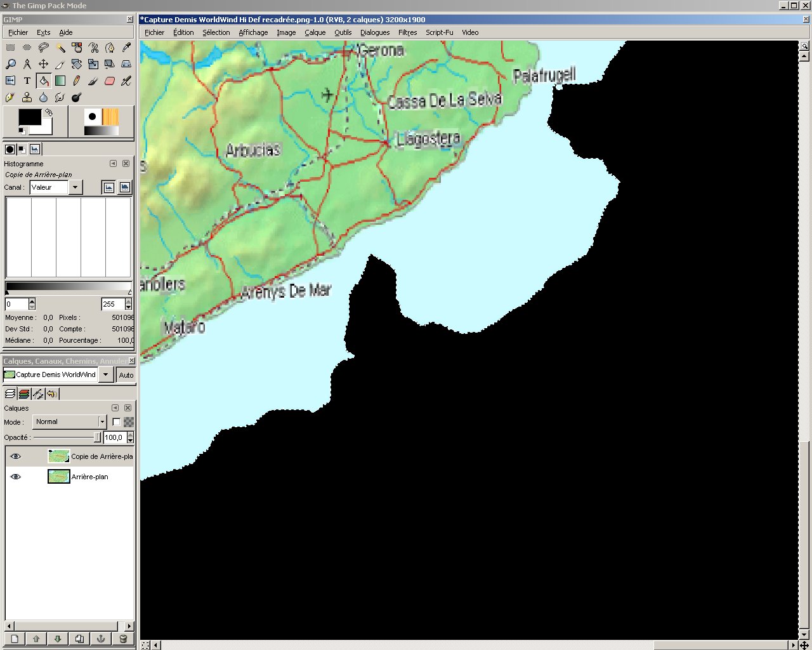Hide the Copie de Arrière-plan layer
Viewport: 812px width, 650px height.
(16, 456)
